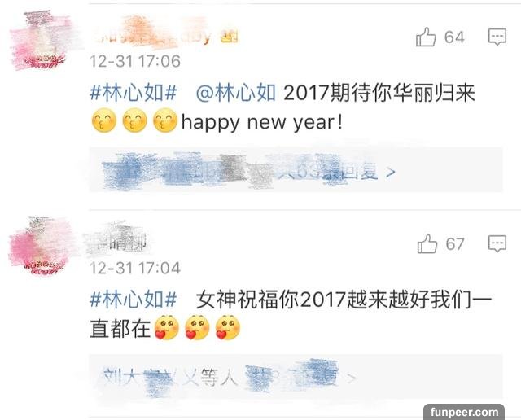The width and height of the screenshot is (521, 420).
Task: Click the funpeer.com watermark
Action: (x=464, y=412)
